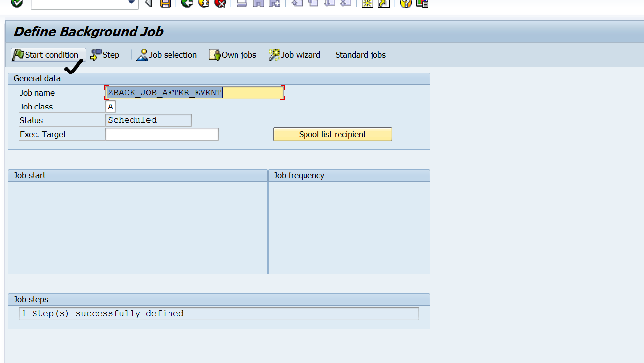Click the 'Job start' group header
This screenshot has height=363, width=644.
point(30,175)
